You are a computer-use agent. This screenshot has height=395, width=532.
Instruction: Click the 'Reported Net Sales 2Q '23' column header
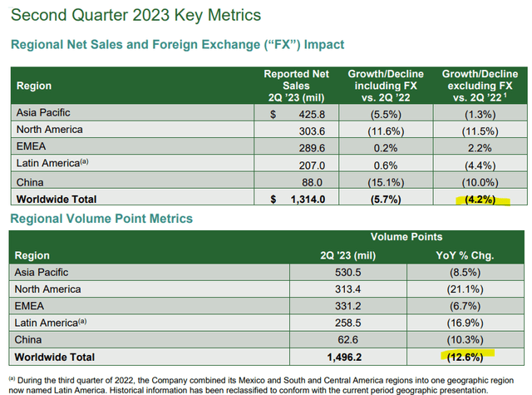pyautogui.click(x=296, y=86)
